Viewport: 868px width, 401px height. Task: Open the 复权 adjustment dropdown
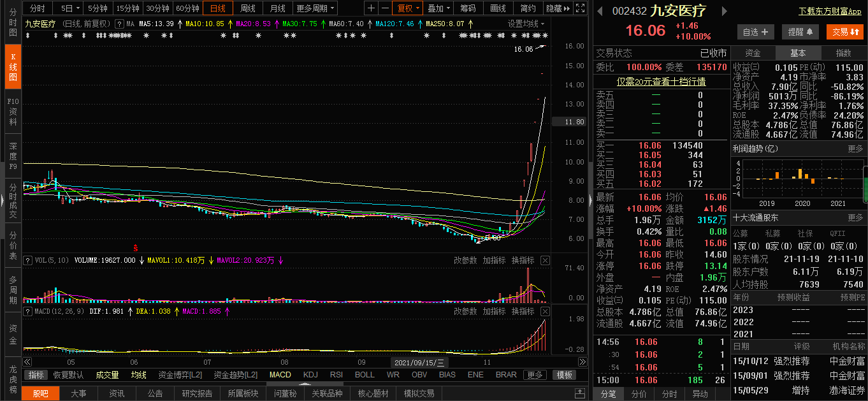click(409, 8)
